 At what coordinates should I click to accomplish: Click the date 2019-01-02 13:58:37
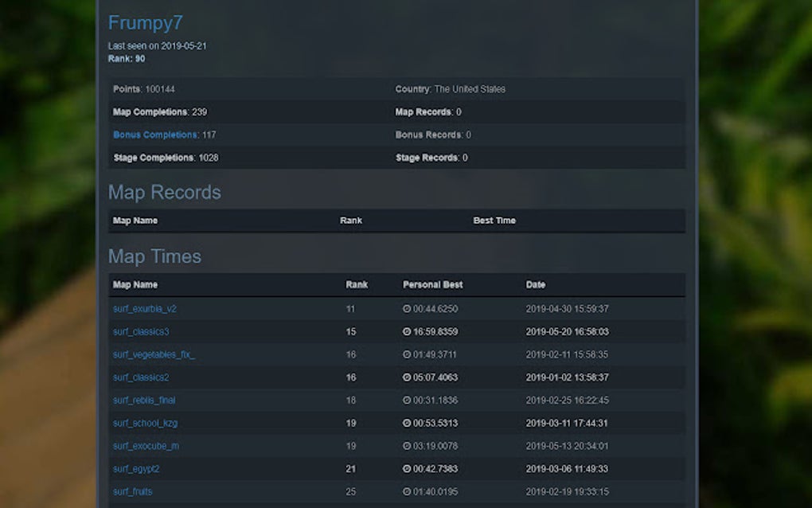pyautogui.click(x=567, y=377)
